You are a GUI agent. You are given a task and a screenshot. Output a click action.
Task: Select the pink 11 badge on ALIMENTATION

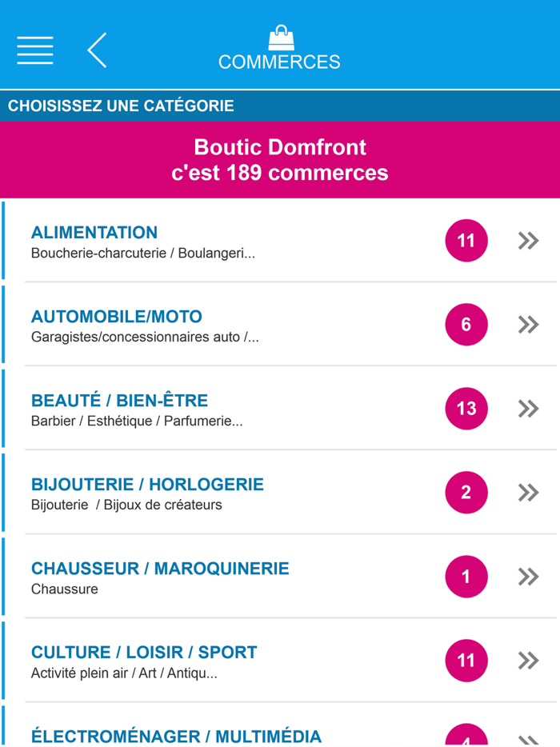[x=466, y=240]
